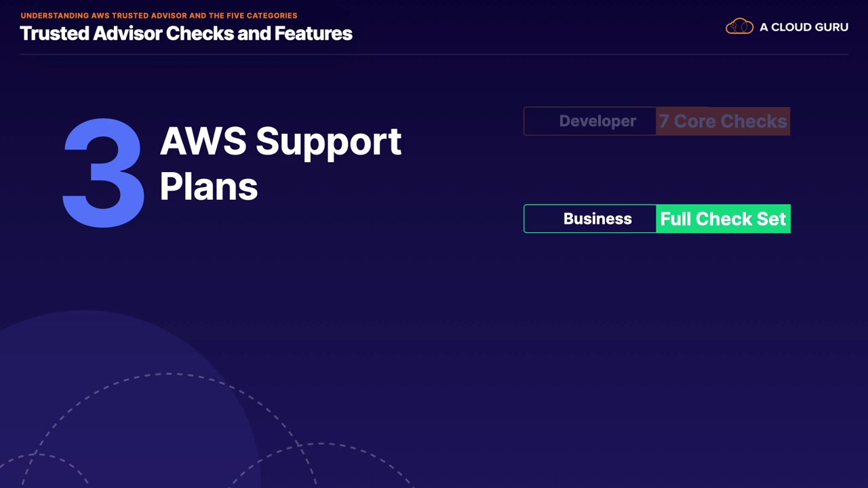Select the faded "Developer" plan label
This screenshot has height=488, width=868.
tap(597, 121)
